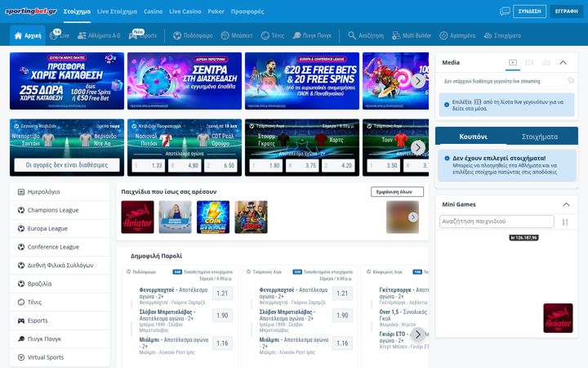The width and height of the screenshot is (588, 368).
Task: Toggle the 1.21 Φενερμπαχτσέ selection in football parlay
Action: click(222, 294)
